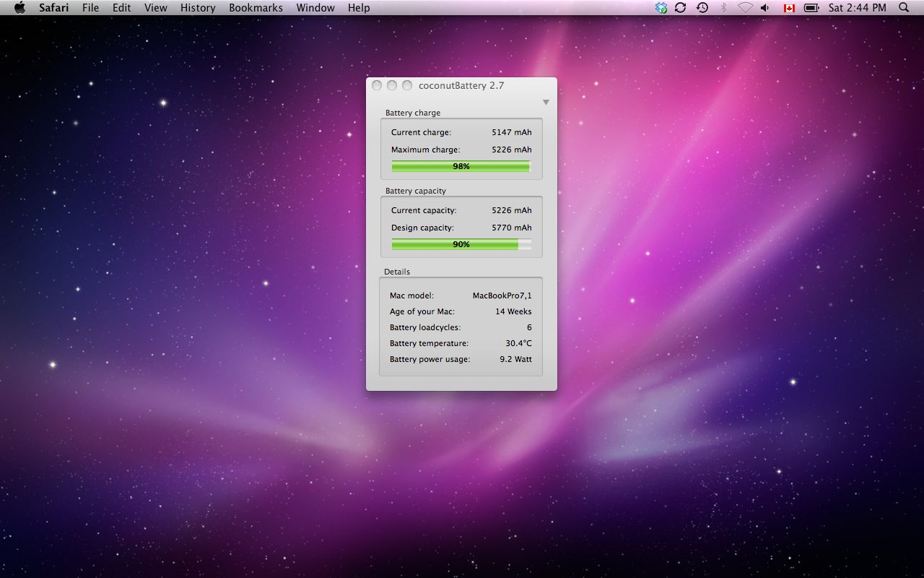This screenshot has height=578, width=924.
Task: Click the Age of your Mac label
Action: (422, 311)
